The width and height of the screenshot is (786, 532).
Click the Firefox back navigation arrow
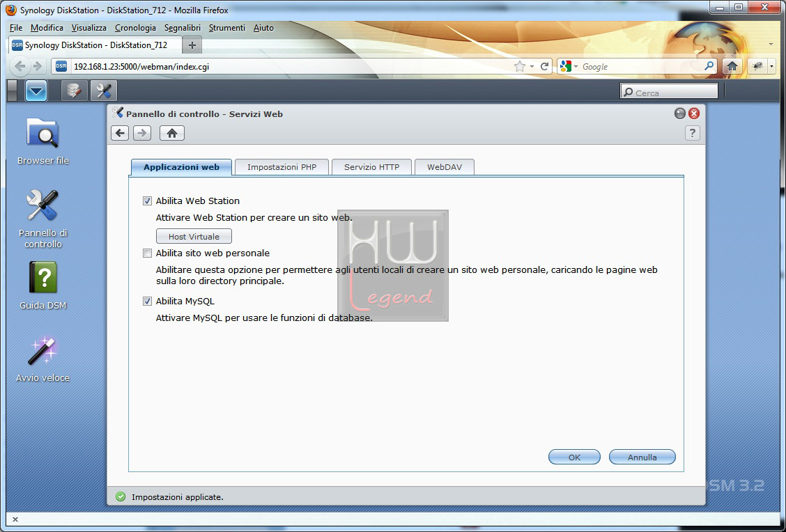pos(20,66)
